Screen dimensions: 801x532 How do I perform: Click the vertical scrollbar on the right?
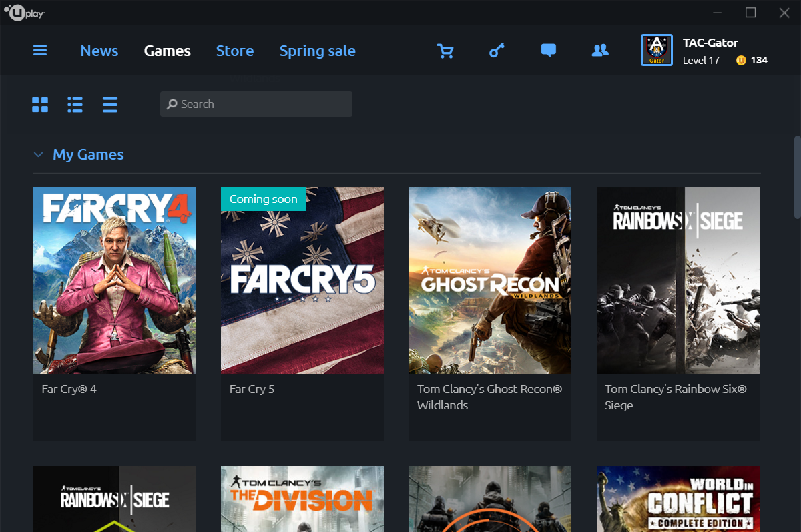(797, 177)
